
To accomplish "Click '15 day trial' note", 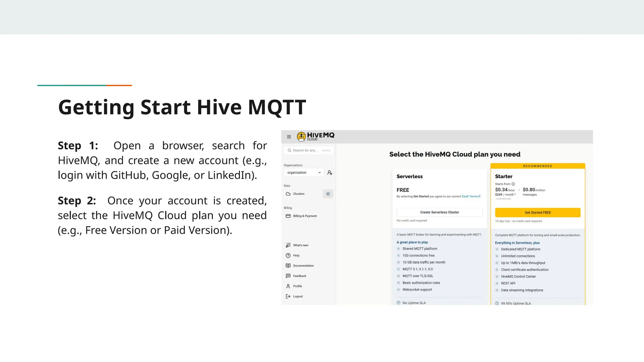I will pos(519,221).
